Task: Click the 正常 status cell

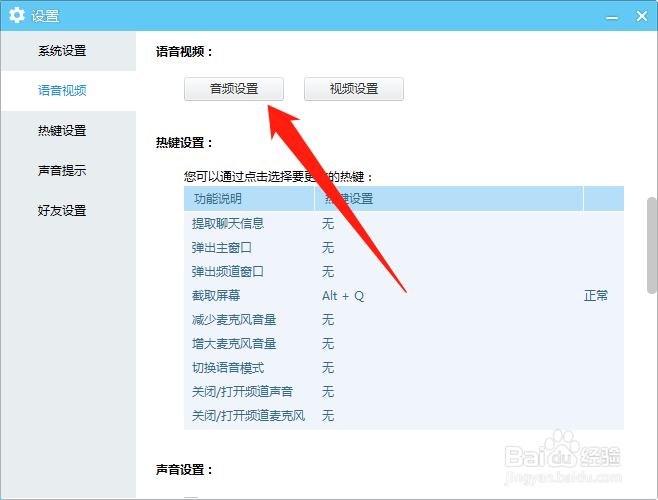Action: tap(596, 296)
